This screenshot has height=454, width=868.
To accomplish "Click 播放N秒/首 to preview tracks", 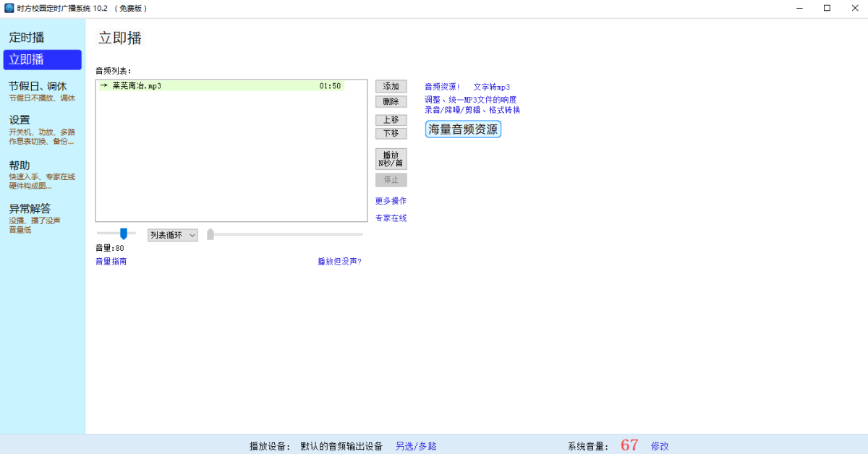I will (391, 158).
